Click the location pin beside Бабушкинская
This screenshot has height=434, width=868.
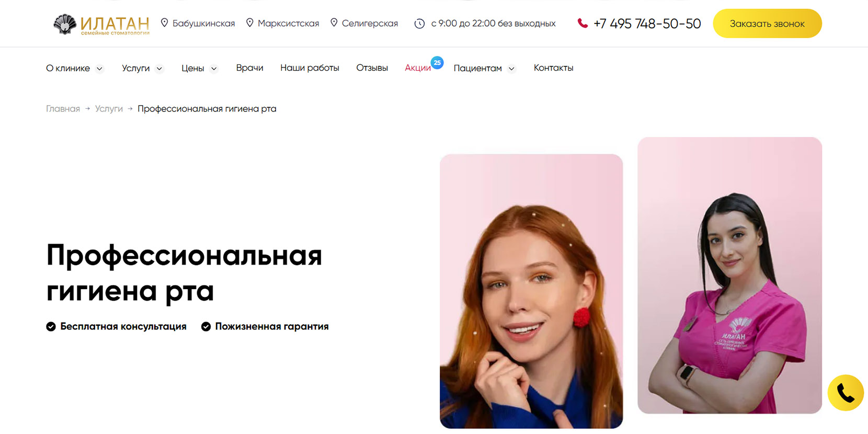tap(164, 23)
